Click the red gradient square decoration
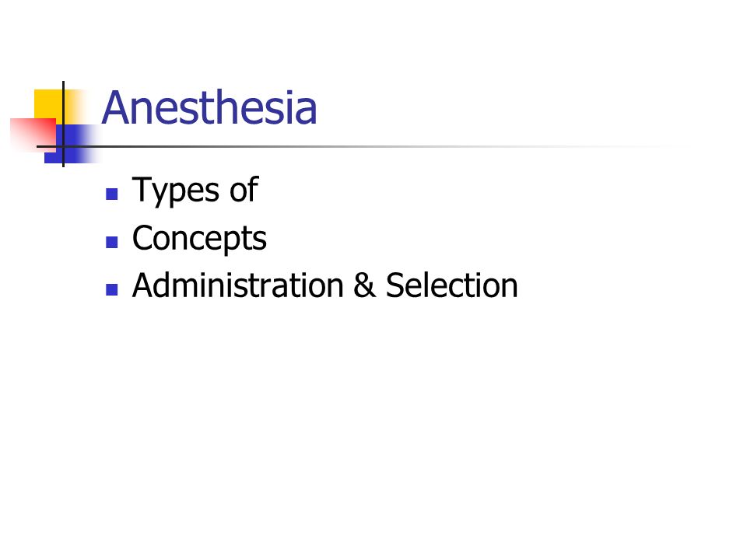The width and height of the screenshot is (747, 560). pyautogui.click(x=33, y=135)
